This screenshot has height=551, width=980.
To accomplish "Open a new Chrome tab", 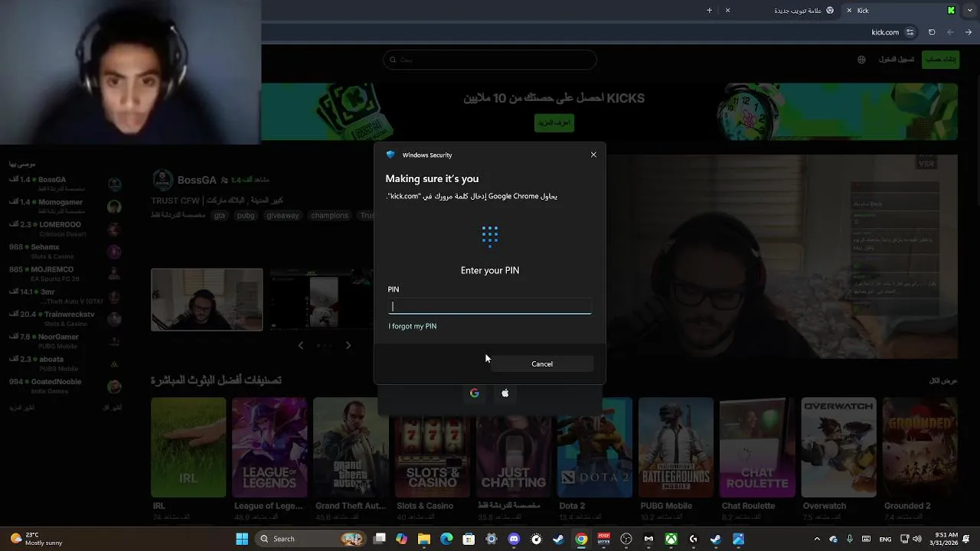I will pos(709,11).
